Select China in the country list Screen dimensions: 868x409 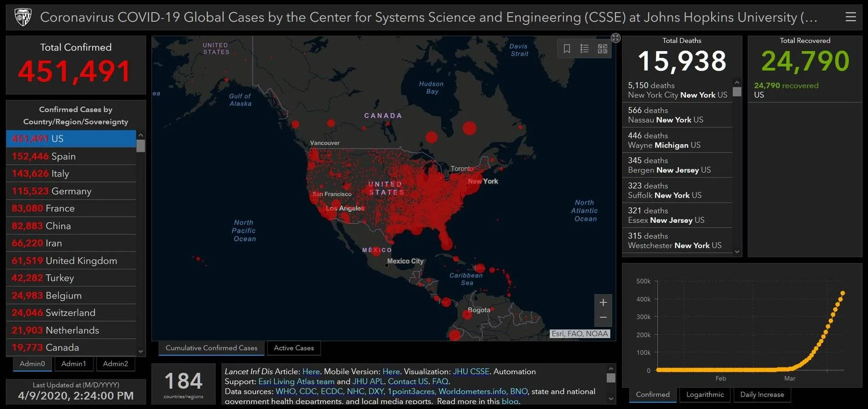click(x=71, y=225)
